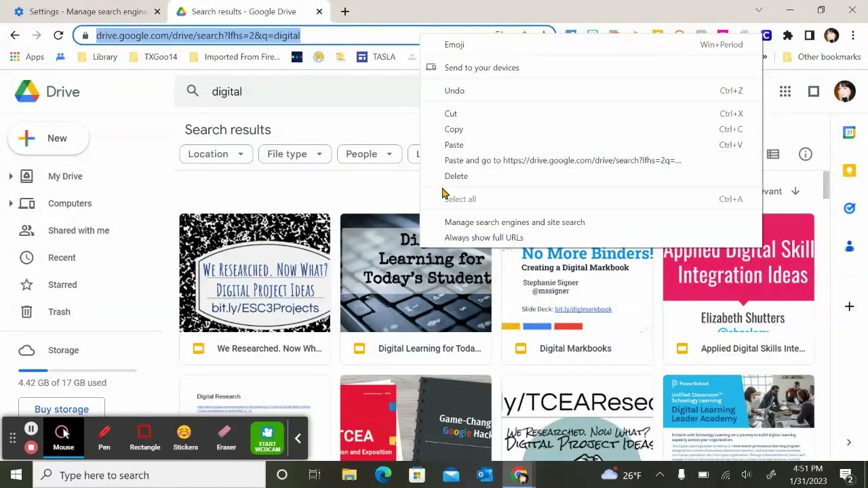Expand the My Drive tree arrow
This screenshot has height=488, width=868.
pyautogui.click(x=11, y=176)
